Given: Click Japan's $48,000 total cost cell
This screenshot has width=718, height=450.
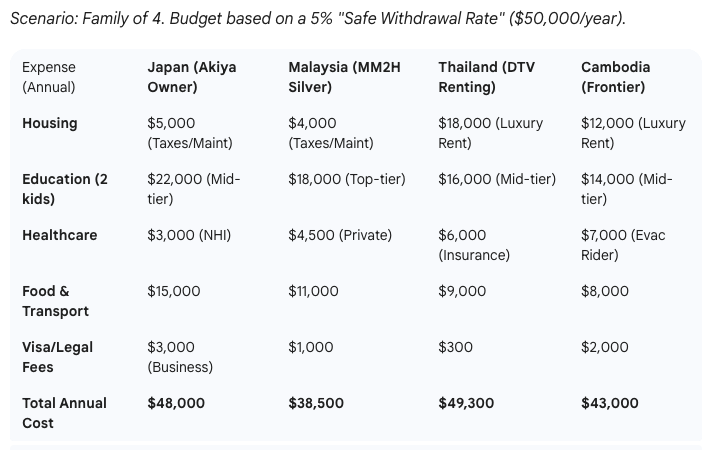Looking at the screenshot, I should coord(176,403).
